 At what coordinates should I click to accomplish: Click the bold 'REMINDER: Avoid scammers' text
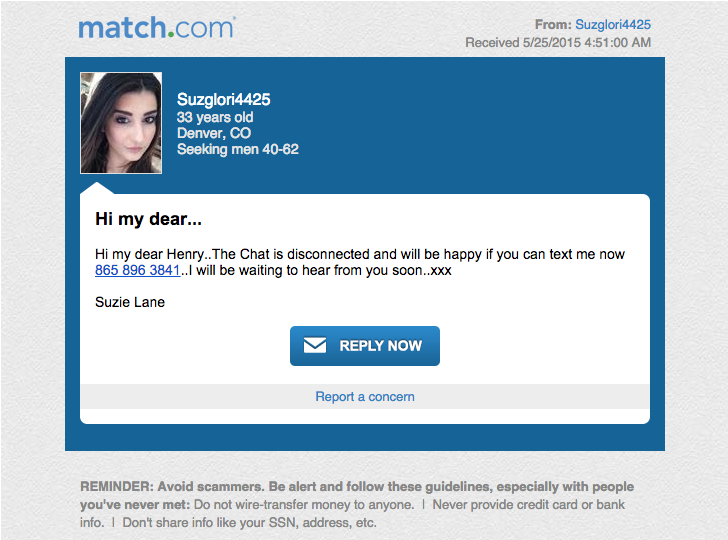[x=172, y=487]
